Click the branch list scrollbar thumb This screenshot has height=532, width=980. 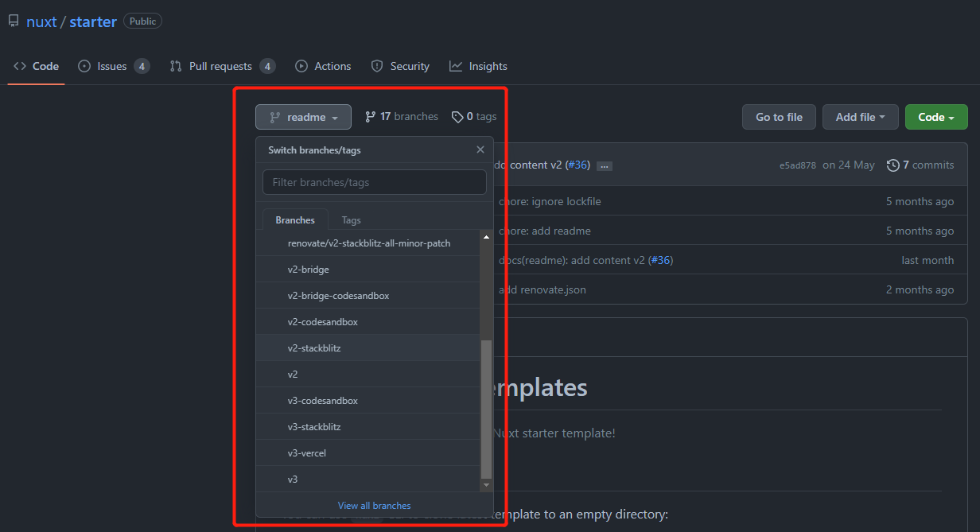[487, 410]
